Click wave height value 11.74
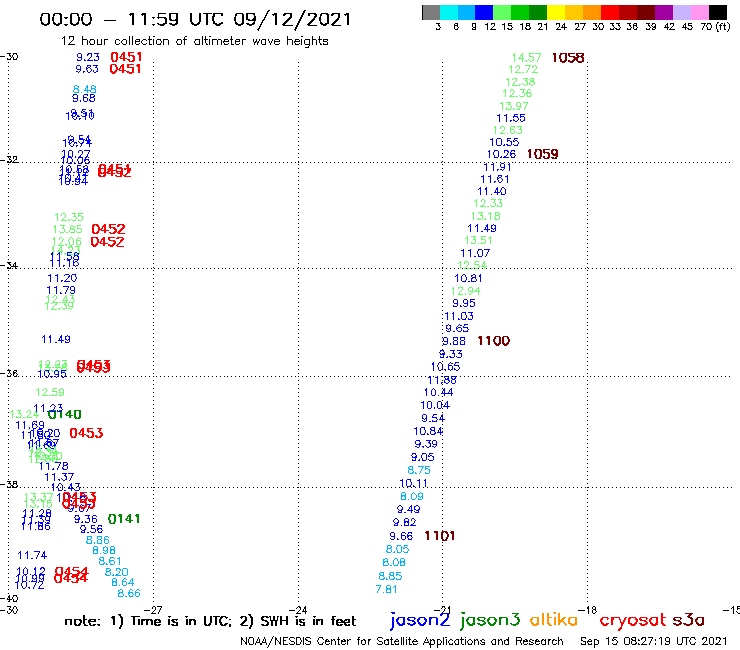 coord(33,555)
